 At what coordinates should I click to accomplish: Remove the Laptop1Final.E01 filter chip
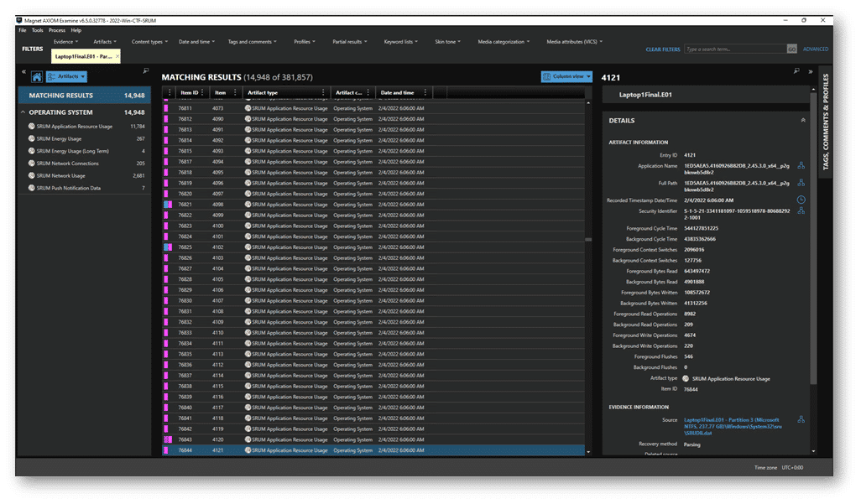point(117,56)
